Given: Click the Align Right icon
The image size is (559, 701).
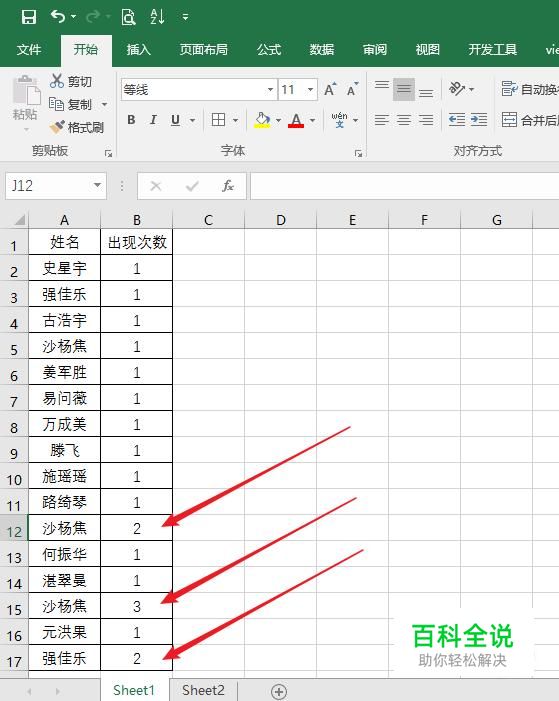Looking at the screenshot, I should click(x=426, y=120).
